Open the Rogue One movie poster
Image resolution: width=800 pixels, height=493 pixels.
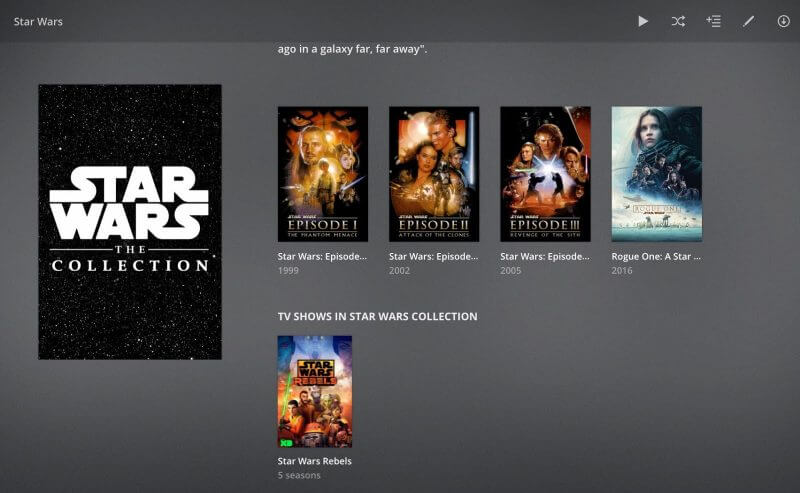click(x=656, y=174)
